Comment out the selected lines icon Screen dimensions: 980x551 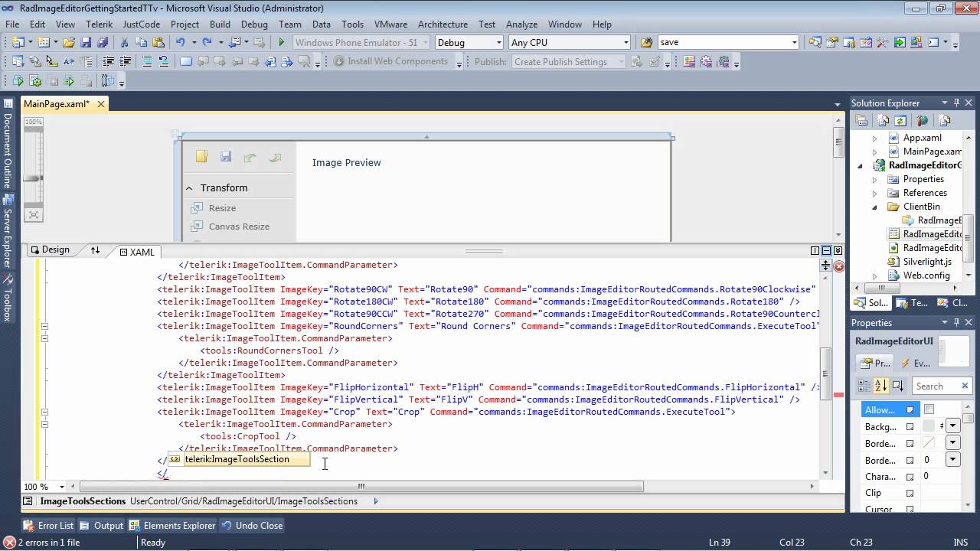[146, 61]
